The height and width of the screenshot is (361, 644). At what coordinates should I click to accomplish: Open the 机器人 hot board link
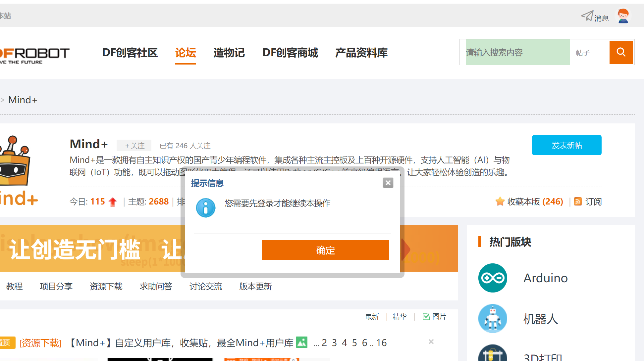(x=541, y=319)
